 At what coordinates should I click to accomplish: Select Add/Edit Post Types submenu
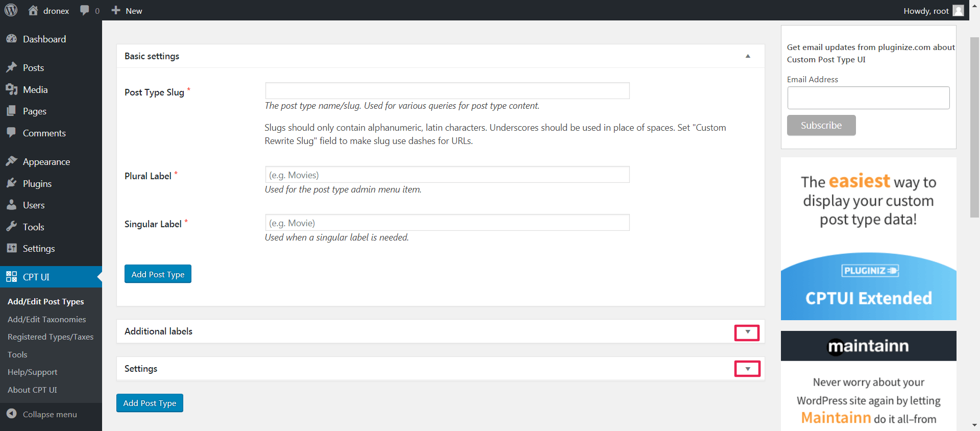[46, 301]
